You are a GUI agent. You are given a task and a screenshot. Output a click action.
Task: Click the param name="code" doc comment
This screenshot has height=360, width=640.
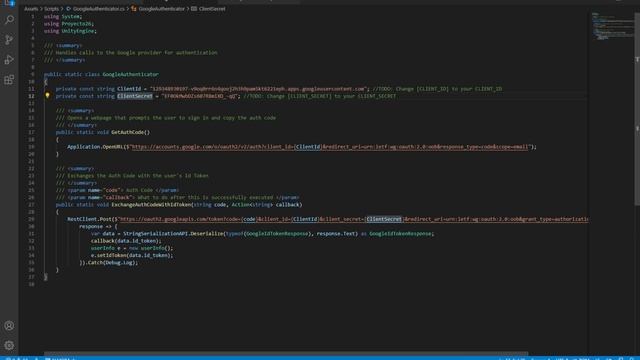pyautogui.click(x=117, y=190)
